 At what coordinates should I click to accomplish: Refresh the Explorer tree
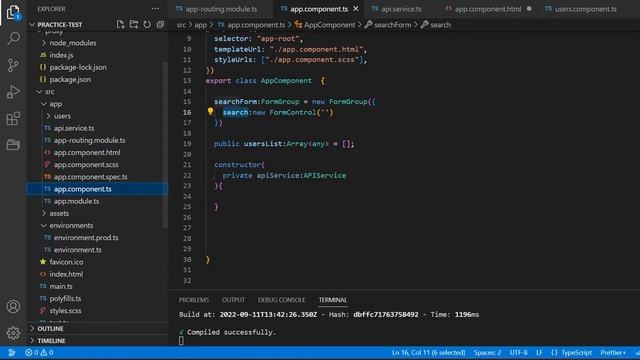[x=147, y=24]
